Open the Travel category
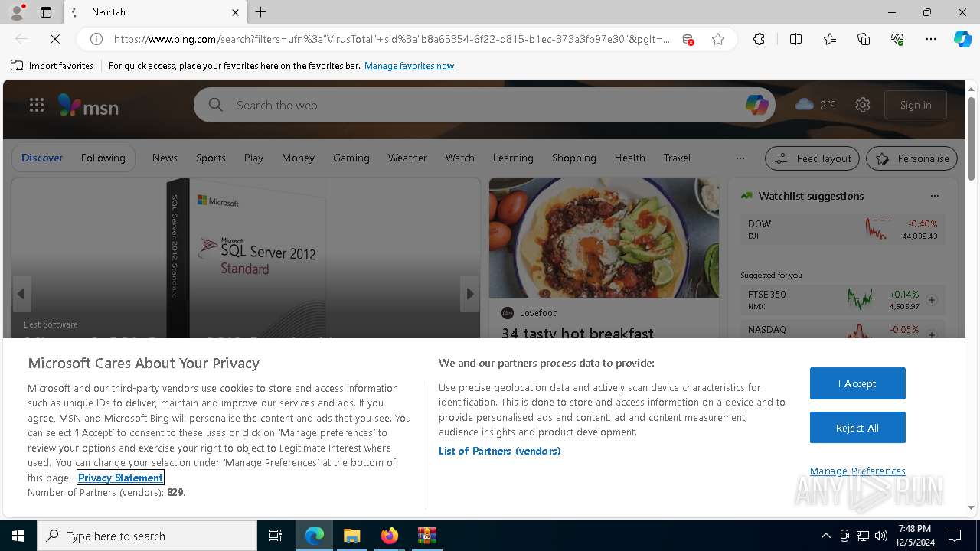 point(677,158)
